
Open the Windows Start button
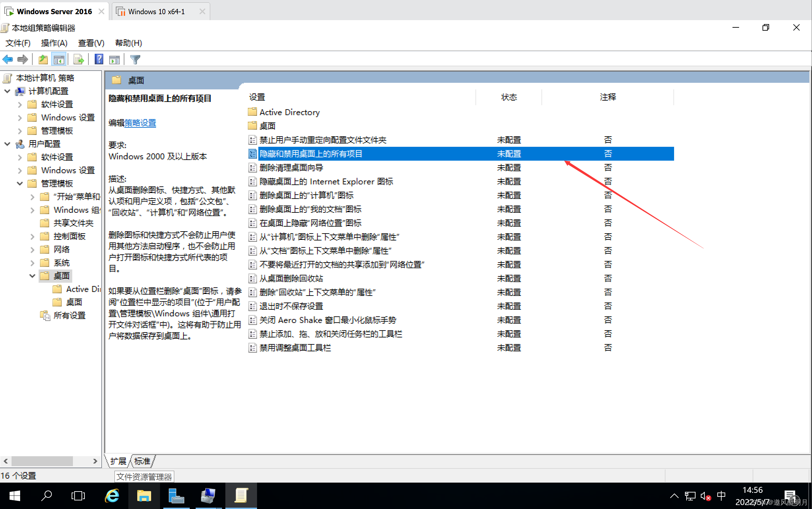point(15,495)
